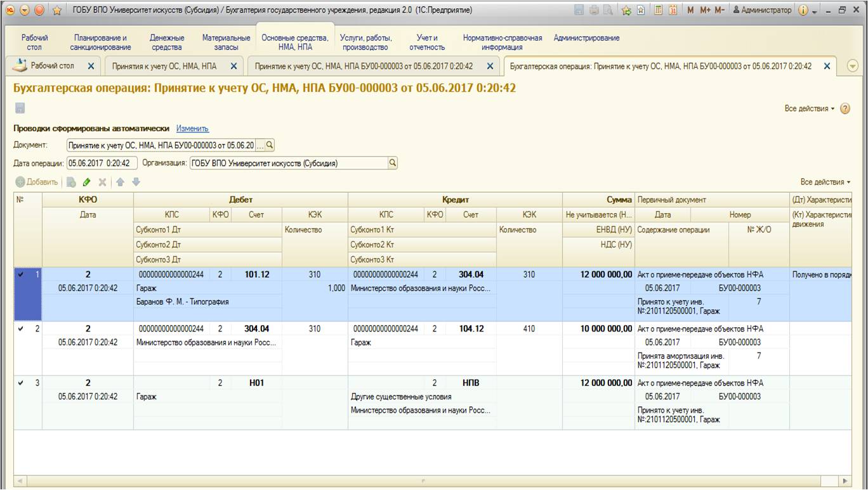Click the magnifier icon beside Организация field

tap(393, 163)
